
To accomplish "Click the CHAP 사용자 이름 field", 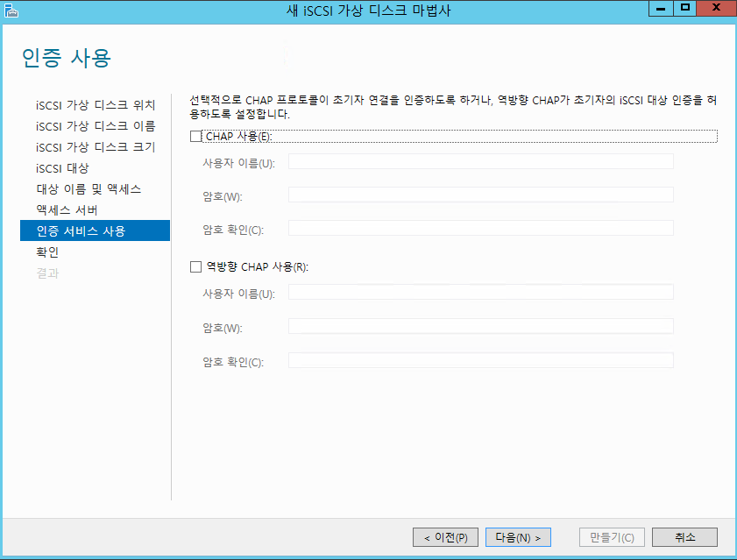I will tap(480, 161).
